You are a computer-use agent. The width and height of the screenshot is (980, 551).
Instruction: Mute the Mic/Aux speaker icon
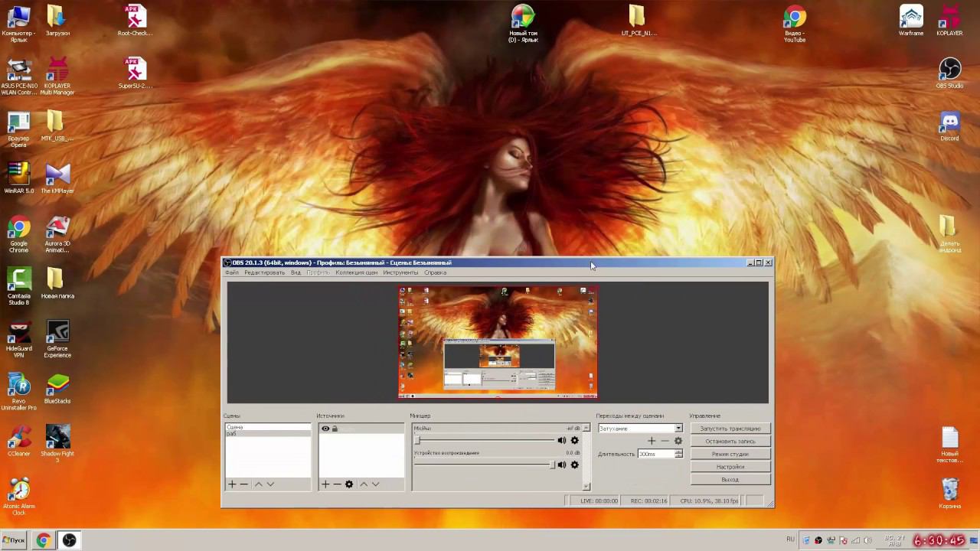[562, 441]
